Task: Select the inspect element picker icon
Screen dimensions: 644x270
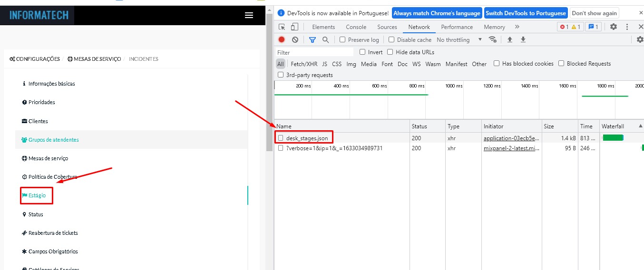Action: pyautogui.click(x=282, y=27)
